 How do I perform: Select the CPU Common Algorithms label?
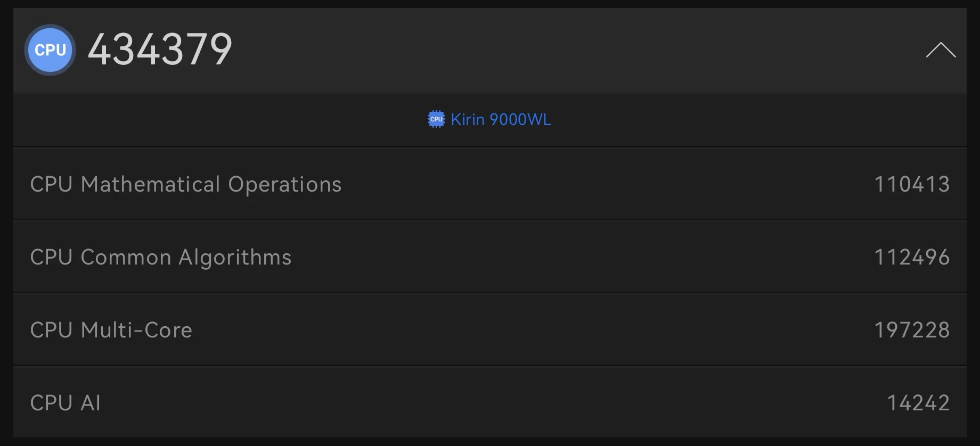click(x=160, y=257)
